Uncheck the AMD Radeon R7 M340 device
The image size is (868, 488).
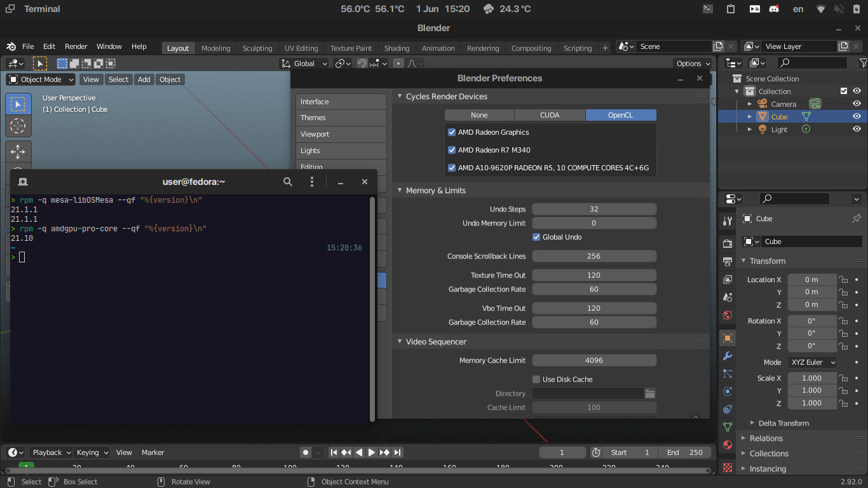point(452,150)
